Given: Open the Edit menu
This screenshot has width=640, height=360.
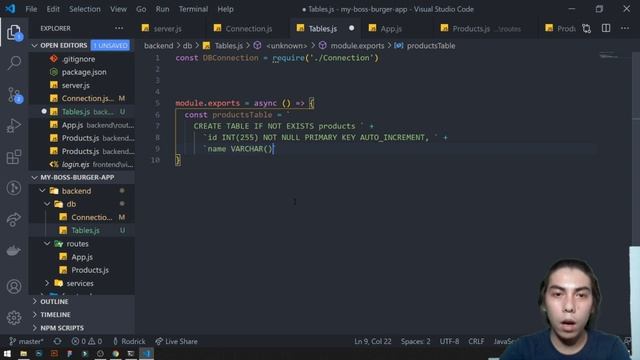Looking at the screenshot, I should 53,9.
